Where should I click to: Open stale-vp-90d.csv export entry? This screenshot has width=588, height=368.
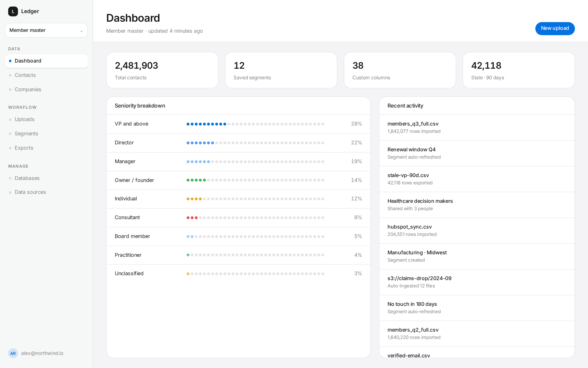pyautogui.click(x=477, y=179)
